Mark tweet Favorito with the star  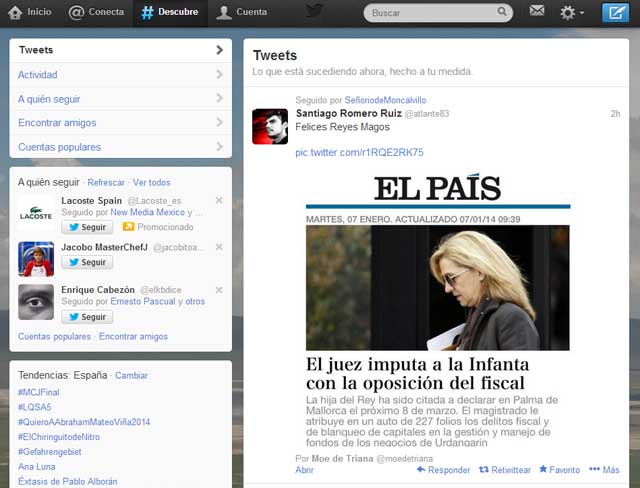543,469
